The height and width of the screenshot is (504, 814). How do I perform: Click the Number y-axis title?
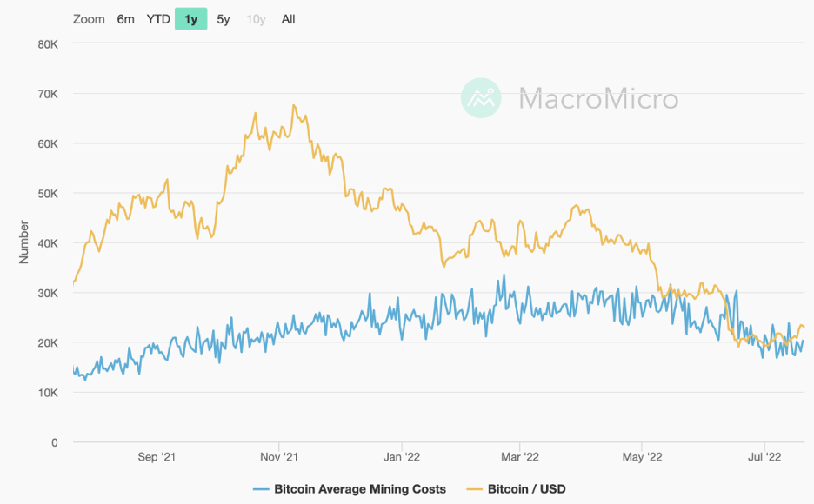pos(23,242)
